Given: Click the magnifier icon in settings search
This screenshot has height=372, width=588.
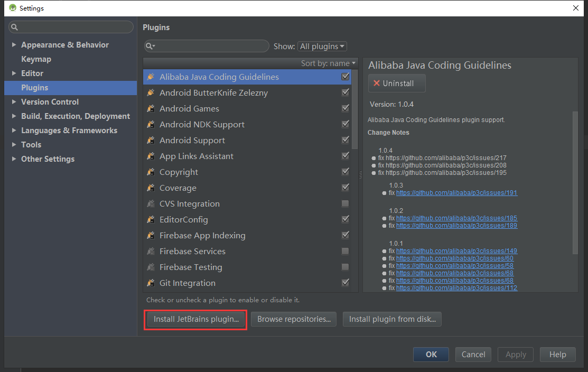Looking at the screenshot, I should point(15,27).
